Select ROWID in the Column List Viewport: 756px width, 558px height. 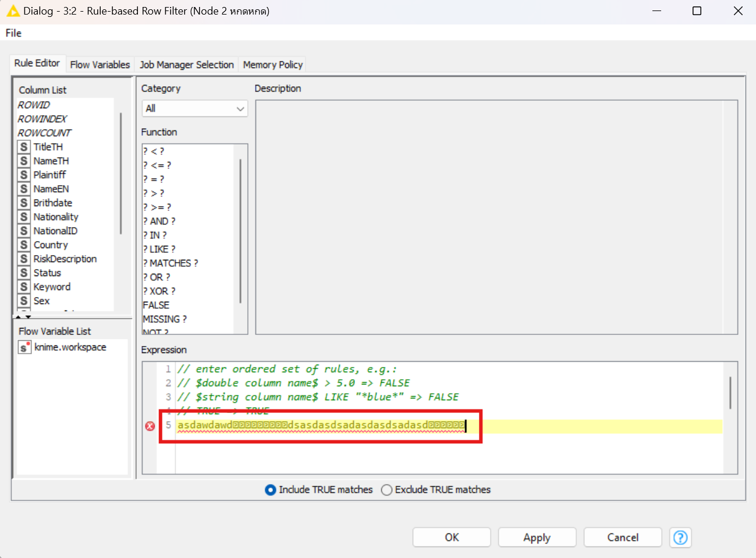pos(34,105)
